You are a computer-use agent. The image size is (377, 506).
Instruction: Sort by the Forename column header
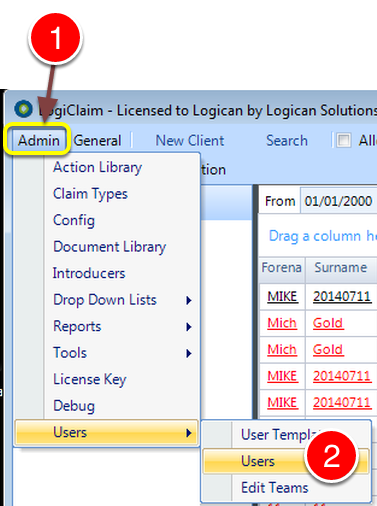[x=282, y=267]
